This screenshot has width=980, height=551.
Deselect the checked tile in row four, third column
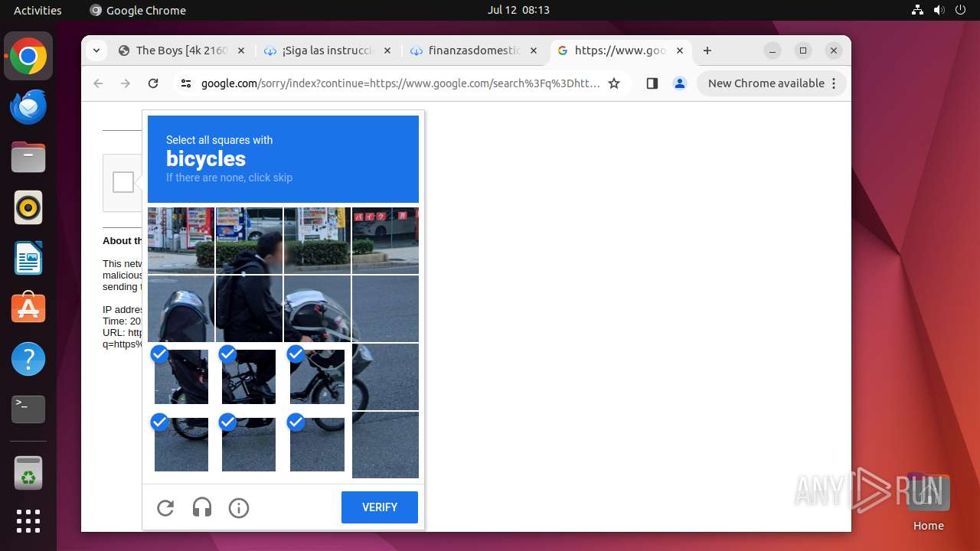(317, 445)
